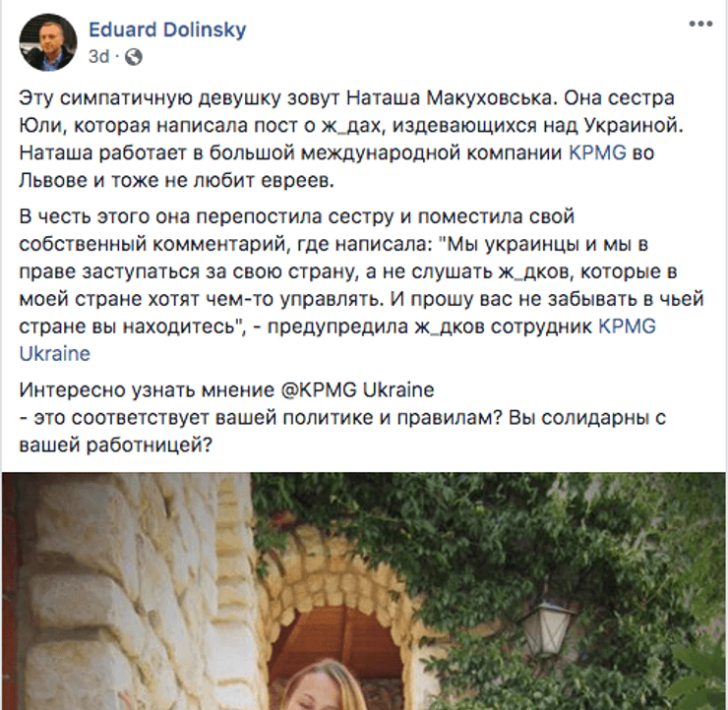Click the first line starting Эту симпатичную

coord(346,98)
